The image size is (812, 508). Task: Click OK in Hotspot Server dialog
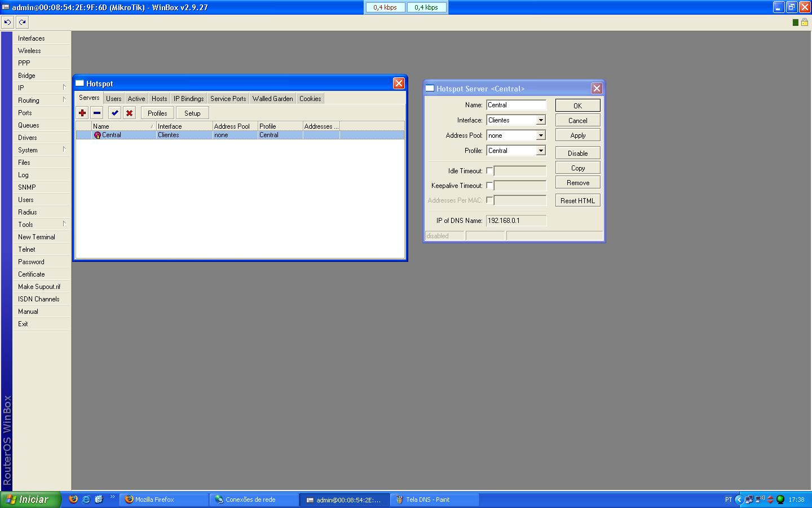(x=578, y=106)
